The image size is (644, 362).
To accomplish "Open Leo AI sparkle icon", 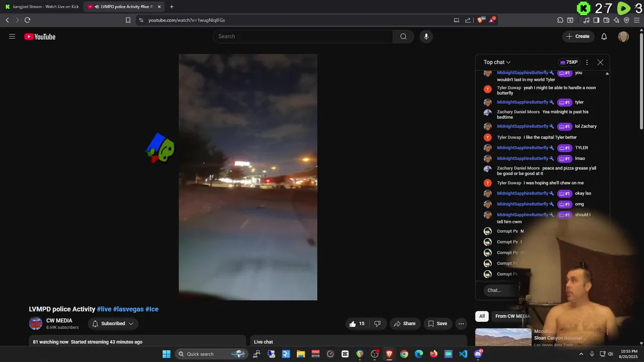I will click(x=616, y=20).
